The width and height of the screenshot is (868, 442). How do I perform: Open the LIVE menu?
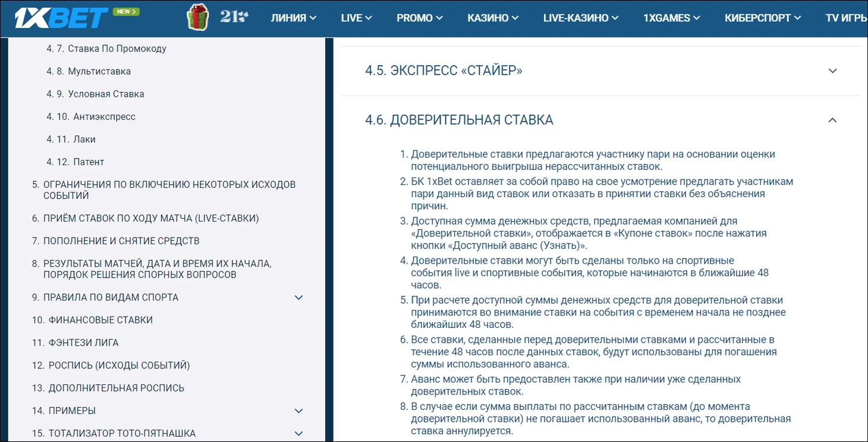tap(357, 18)
